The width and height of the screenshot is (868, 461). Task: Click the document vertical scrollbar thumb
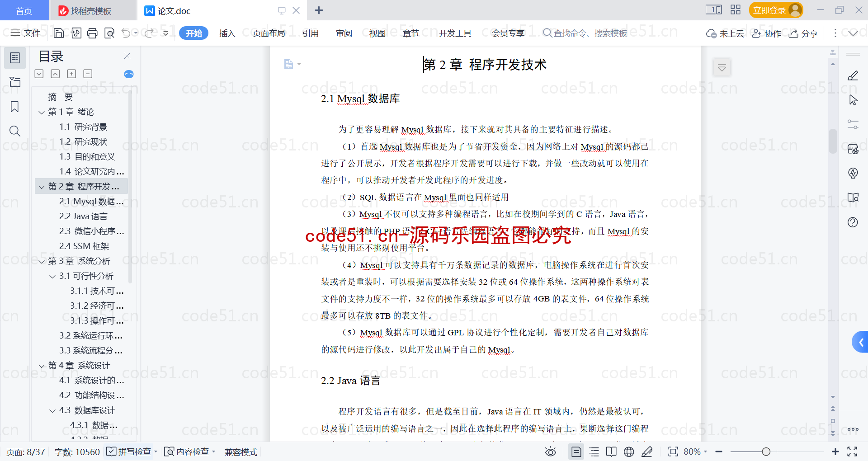(x=833, y=141)
